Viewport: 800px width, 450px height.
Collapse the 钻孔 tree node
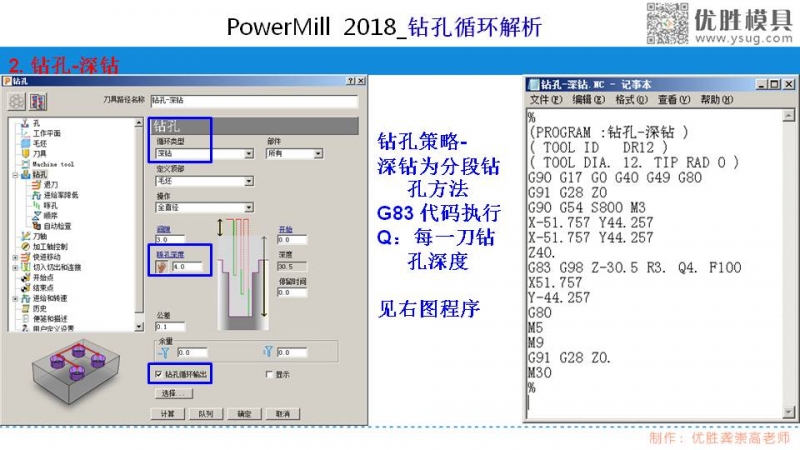click(15, 175)
